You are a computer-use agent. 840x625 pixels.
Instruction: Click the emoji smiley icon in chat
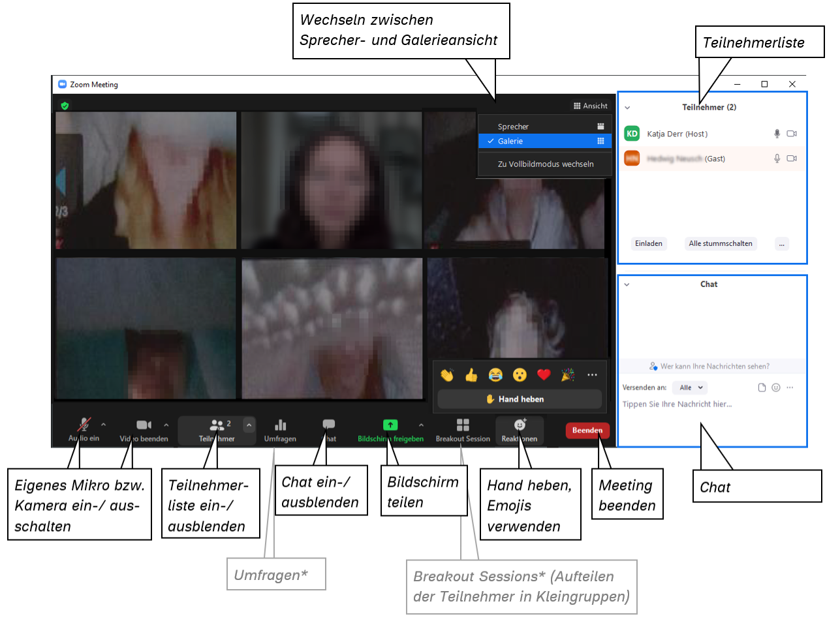tap(776, 388)
